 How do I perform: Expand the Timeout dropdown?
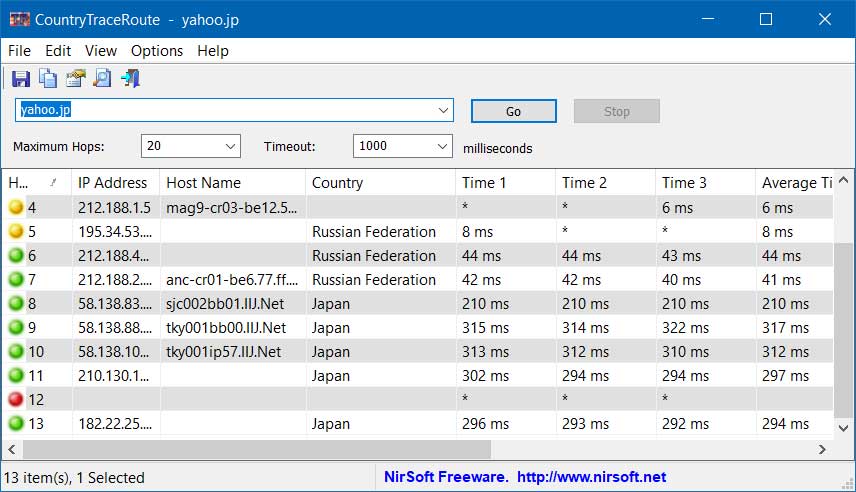point(442,146)
